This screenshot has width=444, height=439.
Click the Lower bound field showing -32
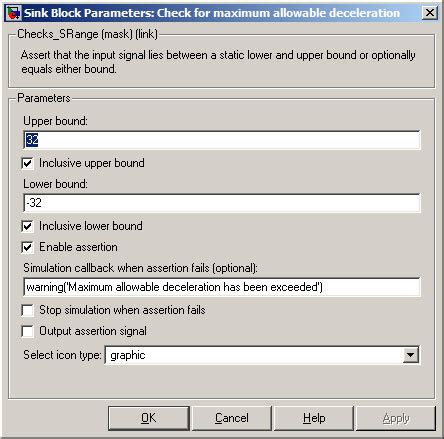click(x=222, y=203)
